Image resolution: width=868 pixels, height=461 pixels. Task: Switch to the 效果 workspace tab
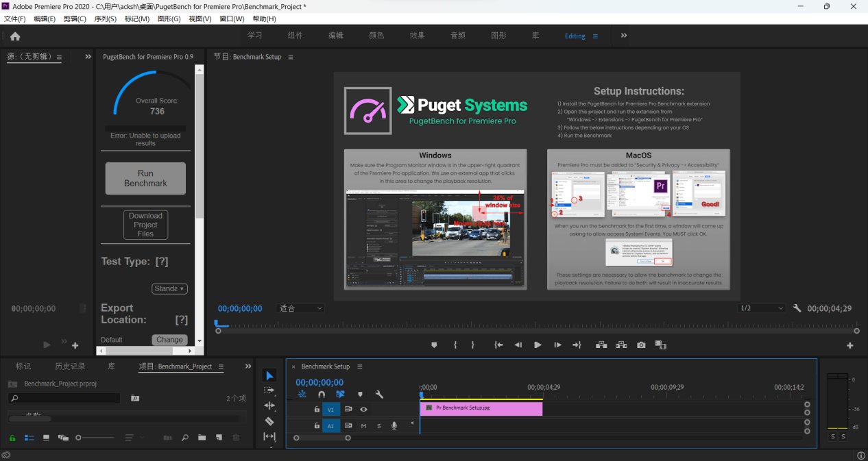417,36
